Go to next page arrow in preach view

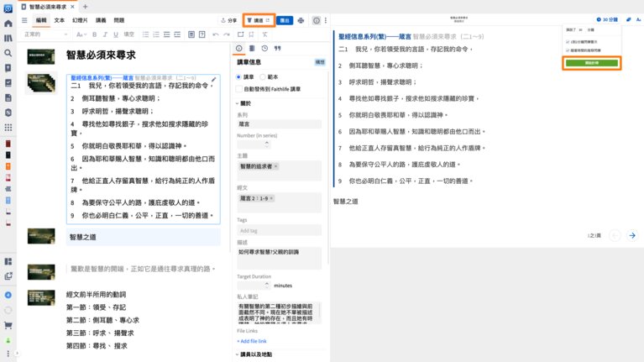632,235
